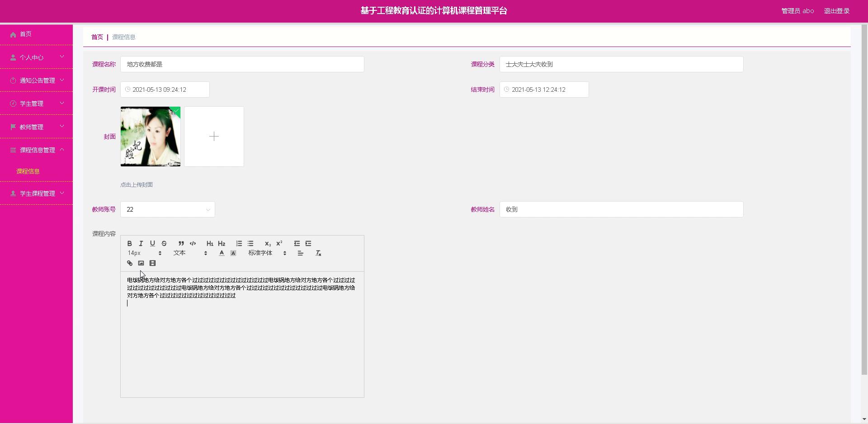Screen dimensions: 868x424
Task: Create a numbered list in the editor
Action: [x=239, y=243]
